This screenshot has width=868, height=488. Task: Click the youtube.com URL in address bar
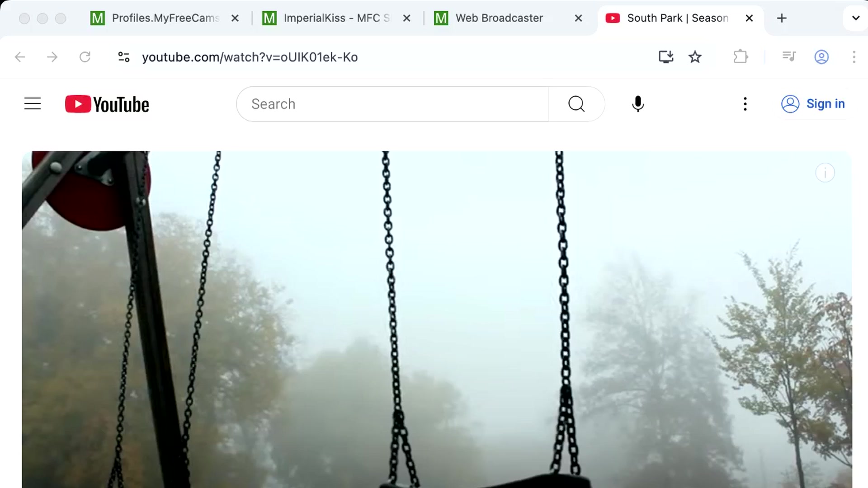coord(250,57)
